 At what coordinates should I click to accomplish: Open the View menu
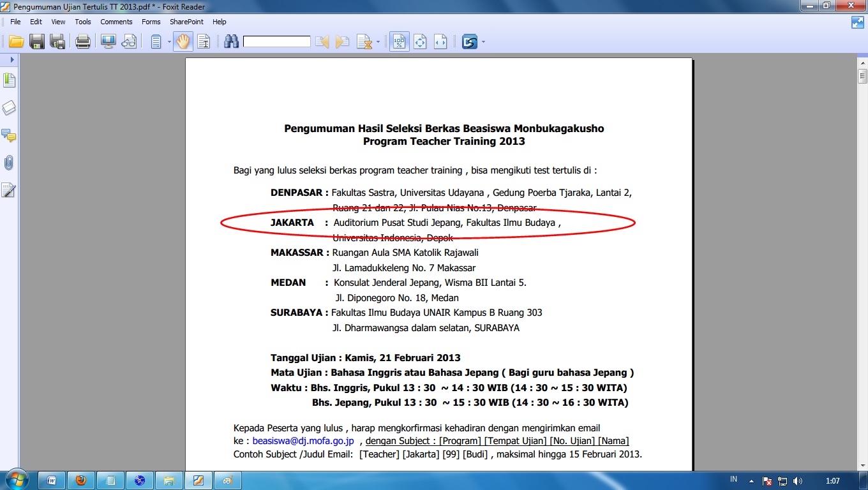pos(58,22)
